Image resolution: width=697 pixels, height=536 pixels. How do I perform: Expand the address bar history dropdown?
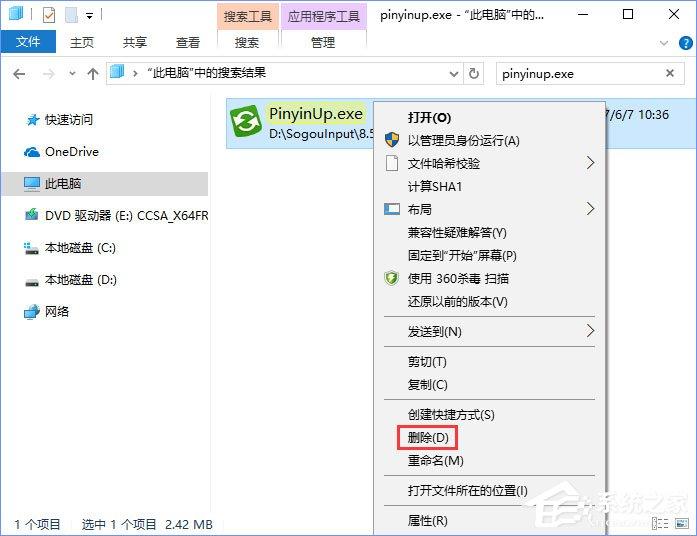click(453, 74)
